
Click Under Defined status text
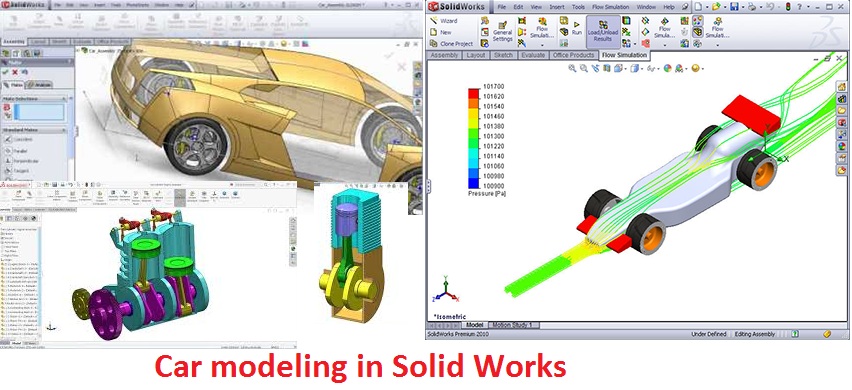pyautogui.click(x=709, y=334)
